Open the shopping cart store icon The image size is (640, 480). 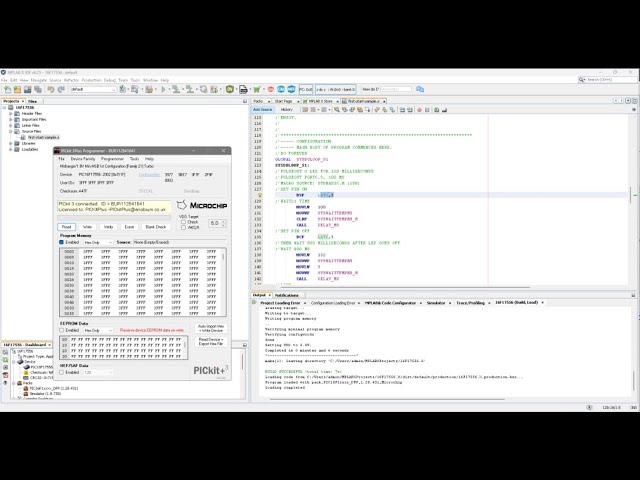[257, 89]
